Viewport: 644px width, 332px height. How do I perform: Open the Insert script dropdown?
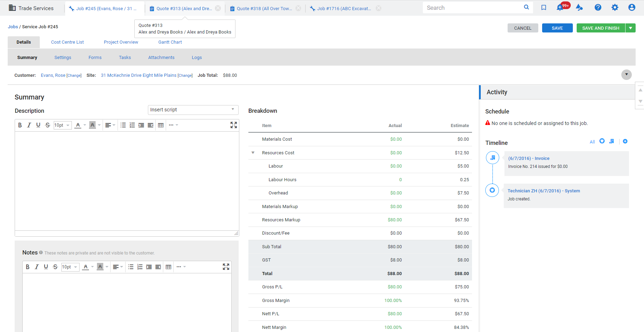point(193,110)
